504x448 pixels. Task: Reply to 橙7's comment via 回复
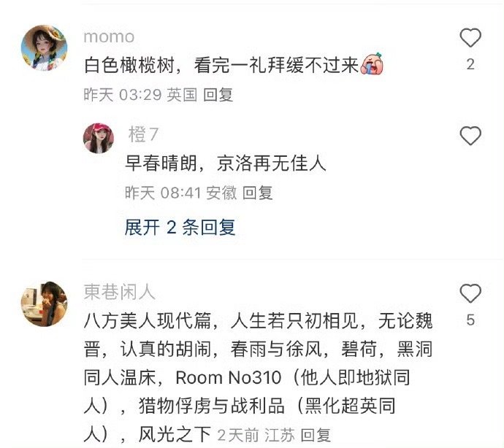[x=257, y=193]
